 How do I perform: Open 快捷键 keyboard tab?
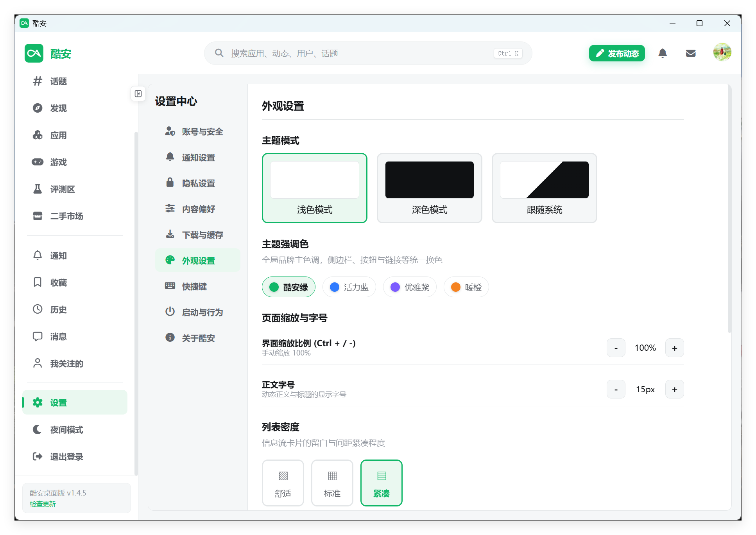point(198,287)
